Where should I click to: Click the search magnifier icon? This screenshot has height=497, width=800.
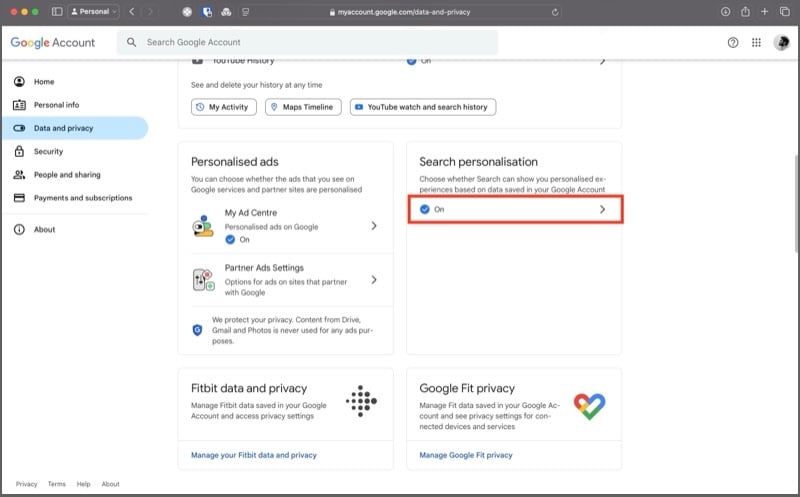point(132,42)
